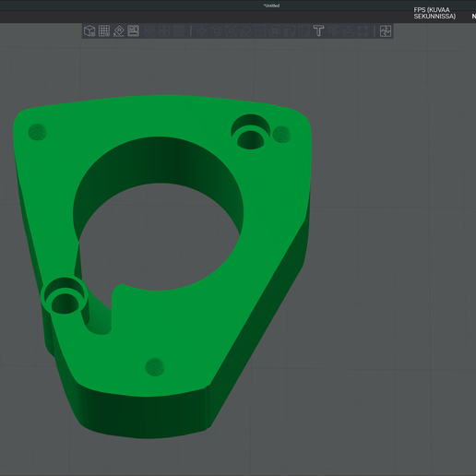Select the Cut tool
This screenshot has width=476, height=476.
pos(260,31)
